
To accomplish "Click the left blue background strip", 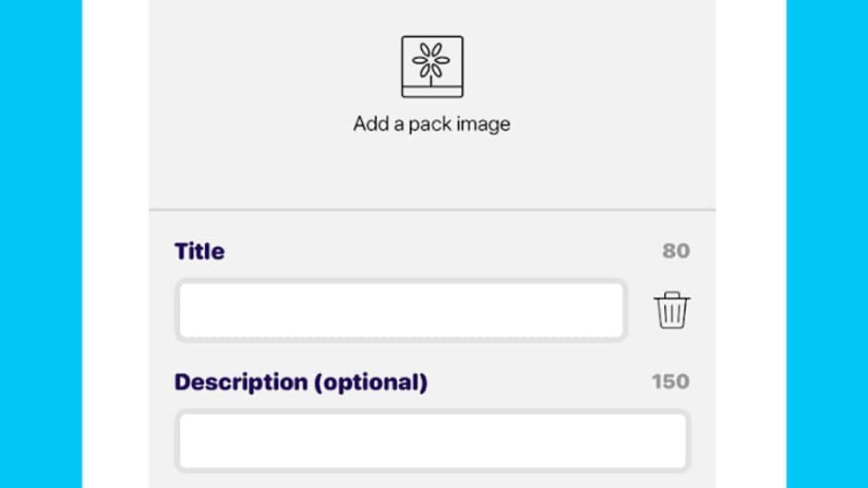I will click(40, 244).
